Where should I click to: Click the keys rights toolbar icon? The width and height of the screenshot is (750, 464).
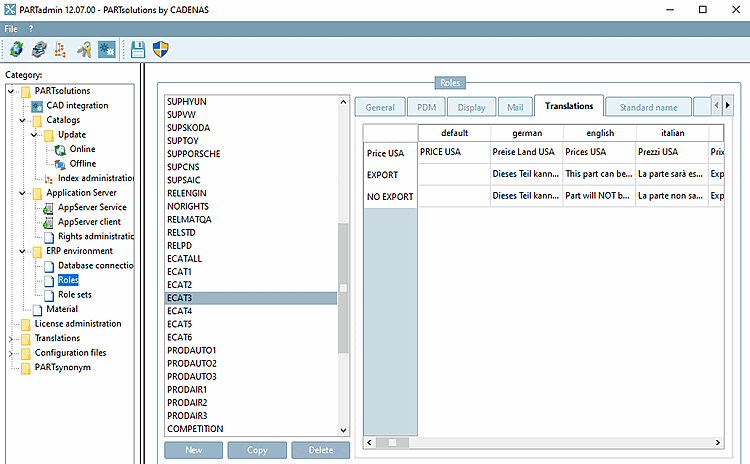click(84, 49)
